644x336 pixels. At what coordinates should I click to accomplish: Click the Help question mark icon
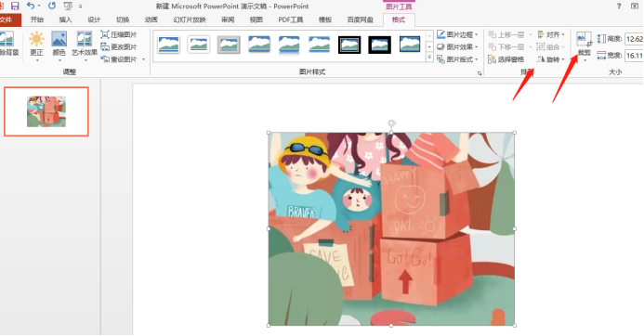(x=619, y=6)
